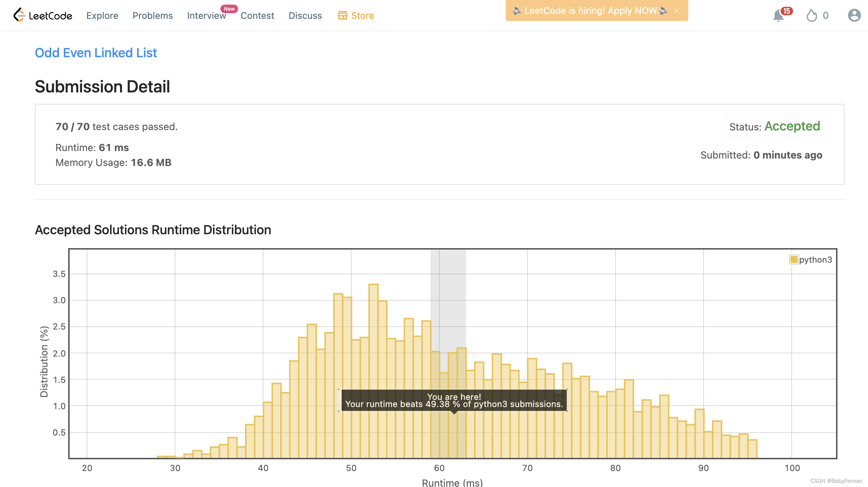The height and width of the screenshot is (487, 868).
Task: Open the user profile avatar
Action: pyautogui.click(x=854, y=15)
